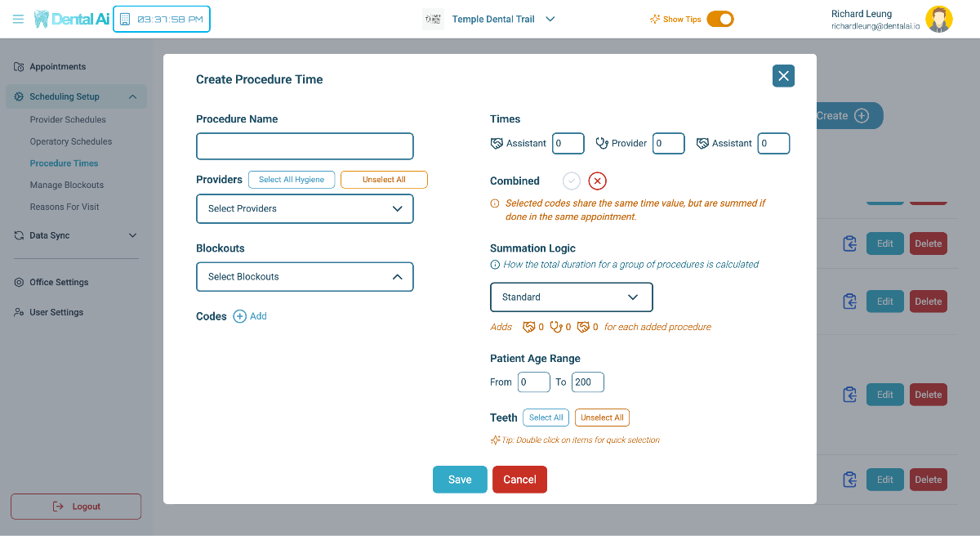980x536 pixels.
Task: Select the gray checkmark Combined option
Action: coord(572,181)
